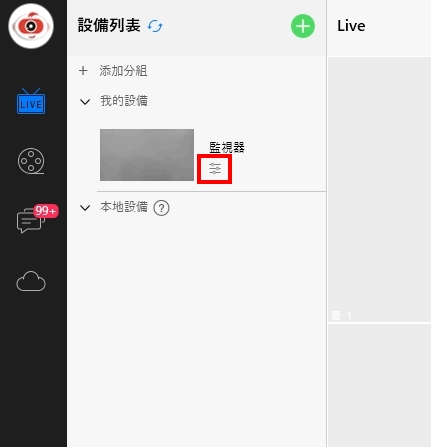Add a new device with green plus

click(303, 26)
